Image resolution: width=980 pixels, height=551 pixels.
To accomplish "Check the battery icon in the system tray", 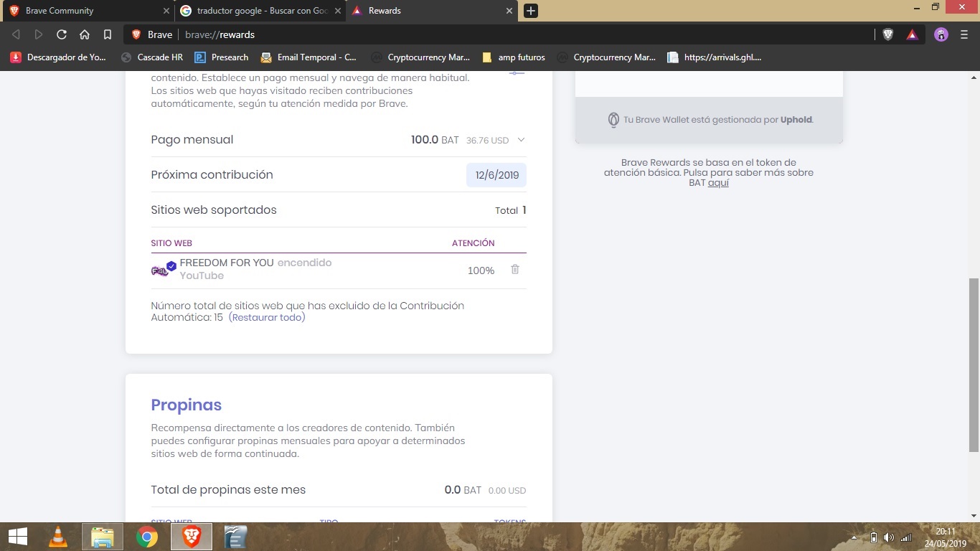I will (x=873, y=537).
